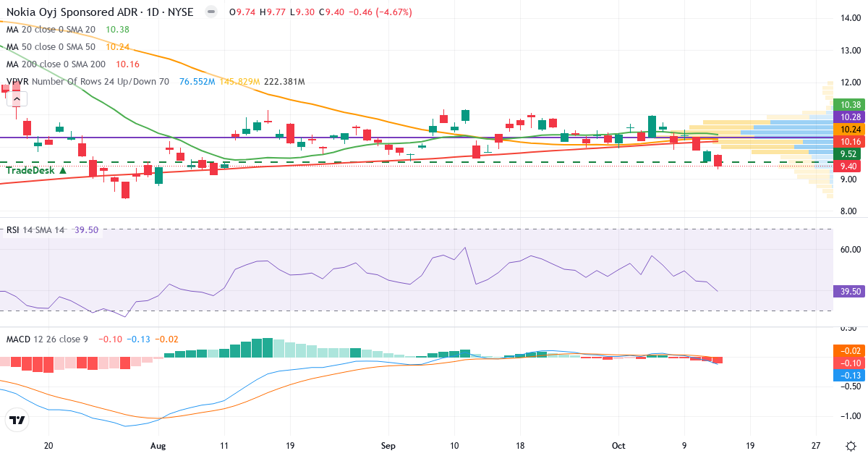Click the red 10.16 price axis label

click(848, 141)
